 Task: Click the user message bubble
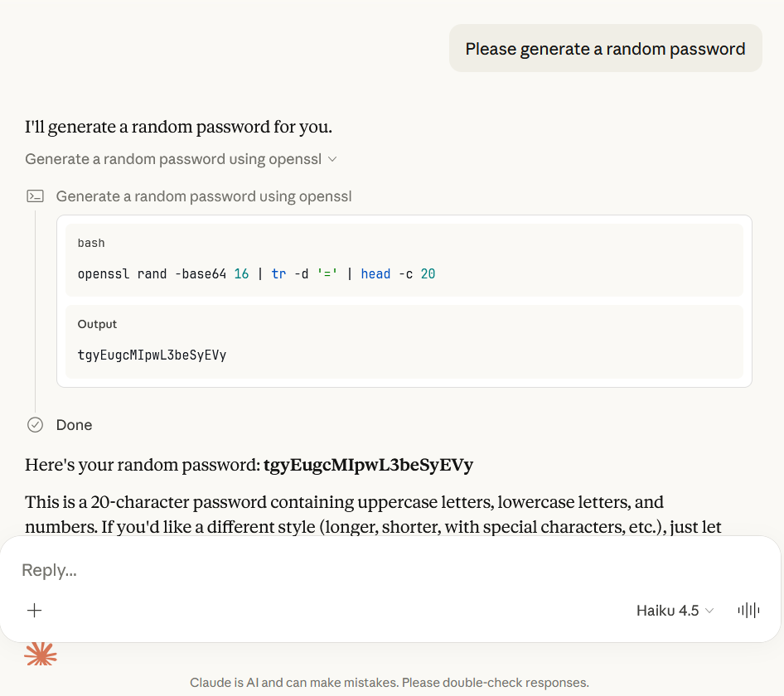coord(606,49)
